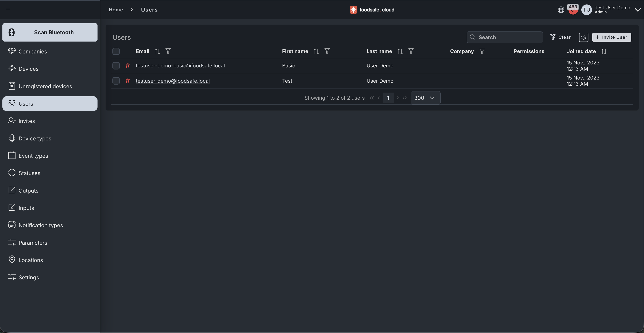
Task: Open Unregistered devices page
Action: coord(45,86)
